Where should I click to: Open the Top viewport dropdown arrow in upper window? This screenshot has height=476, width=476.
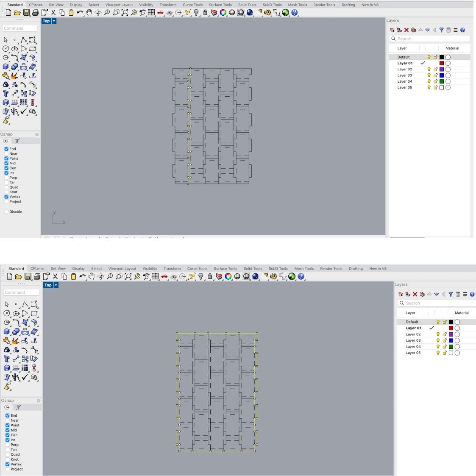54,21
